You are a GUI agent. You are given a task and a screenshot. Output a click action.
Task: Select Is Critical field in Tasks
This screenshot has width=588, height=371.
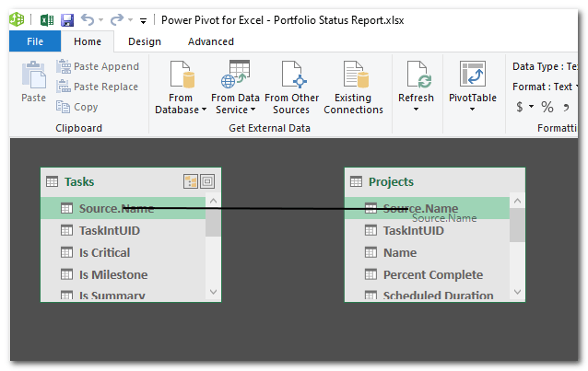click(x=123, y=252)
